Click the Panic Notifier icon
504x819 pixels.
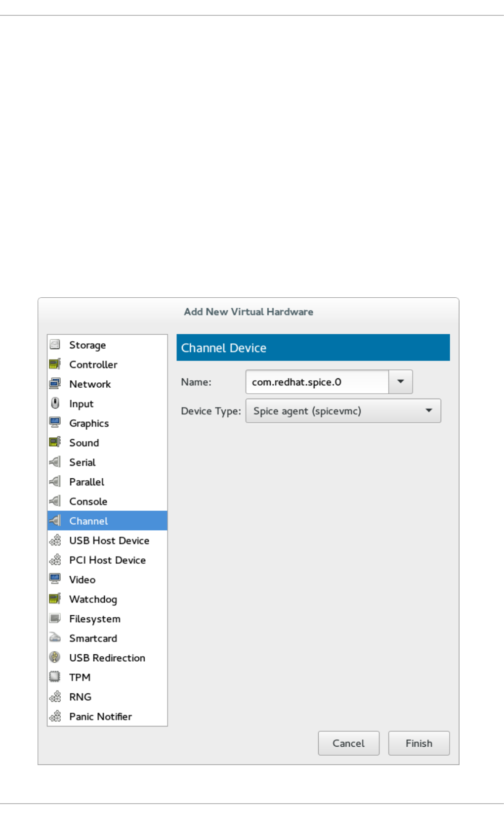(55, 716)
